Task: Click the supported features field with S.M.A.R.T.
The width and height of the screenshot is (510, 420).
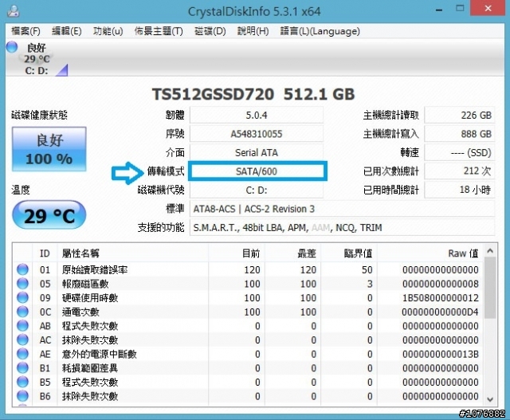Action: tap(342, 228)
